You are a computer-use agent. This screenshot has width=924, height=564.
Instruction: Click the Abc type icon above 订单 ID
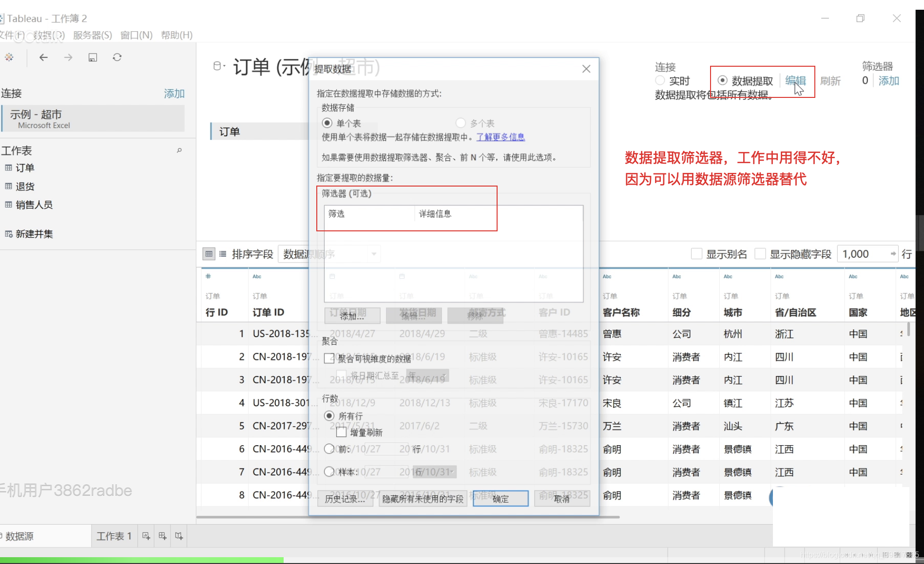pyautogui.click(x=257, y=276)
